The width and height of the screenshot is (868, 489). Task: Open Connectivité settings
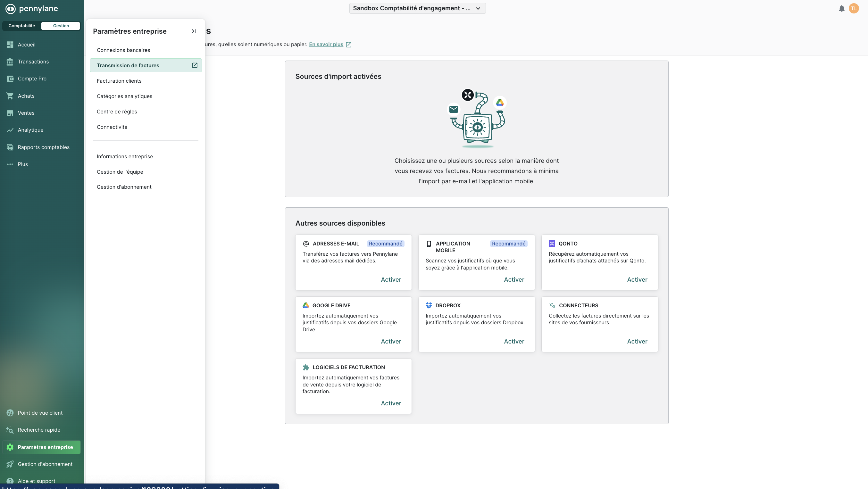click(146, 127)
